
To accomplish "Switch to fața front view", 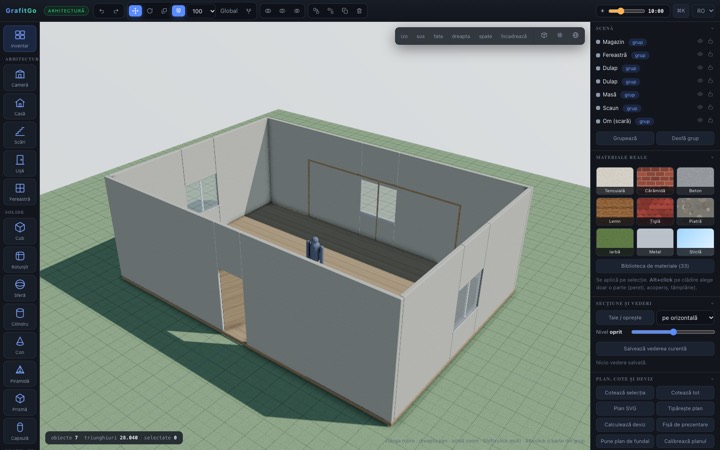I will tap(439, 36).
